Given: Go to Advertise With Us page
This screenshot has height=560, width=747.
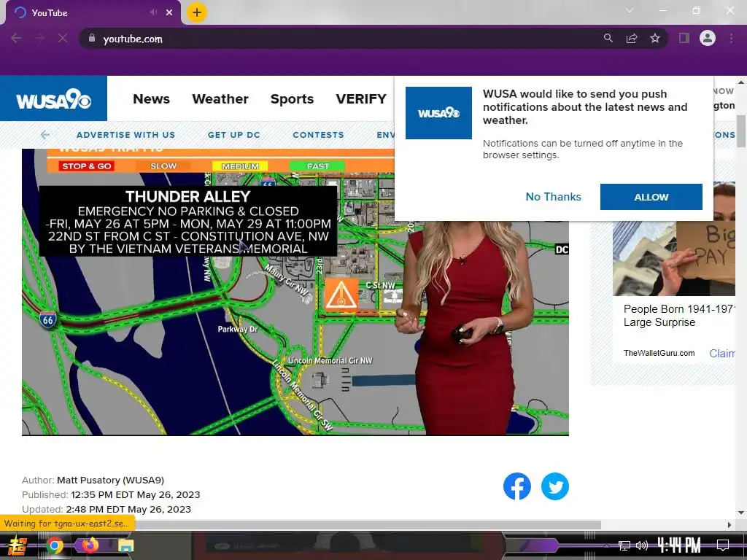Looking at the screenshot, I should pos(125,135).
